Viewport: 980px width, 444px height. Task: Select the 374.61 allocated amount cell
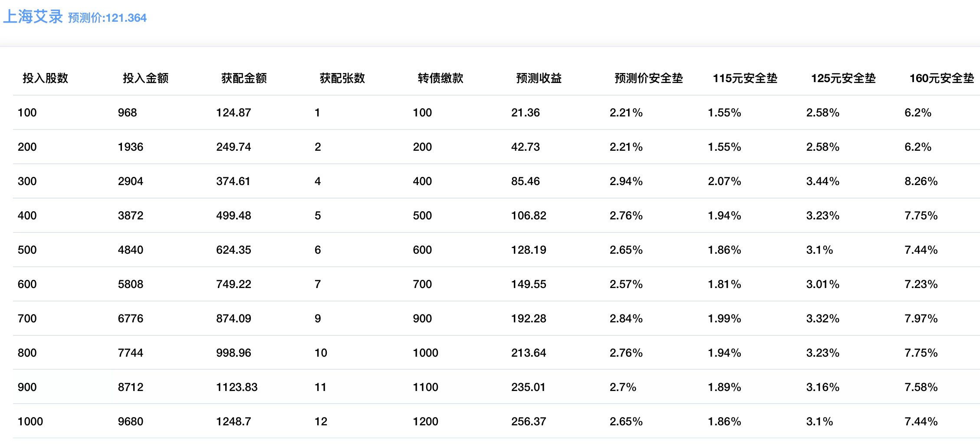233,181
